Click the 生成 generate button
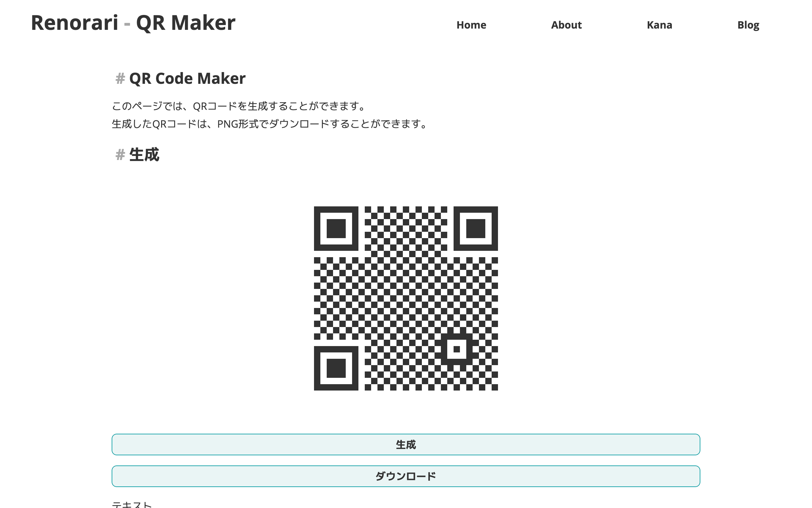This screenshot has width=812, height=508. click(x=406, y=444)
